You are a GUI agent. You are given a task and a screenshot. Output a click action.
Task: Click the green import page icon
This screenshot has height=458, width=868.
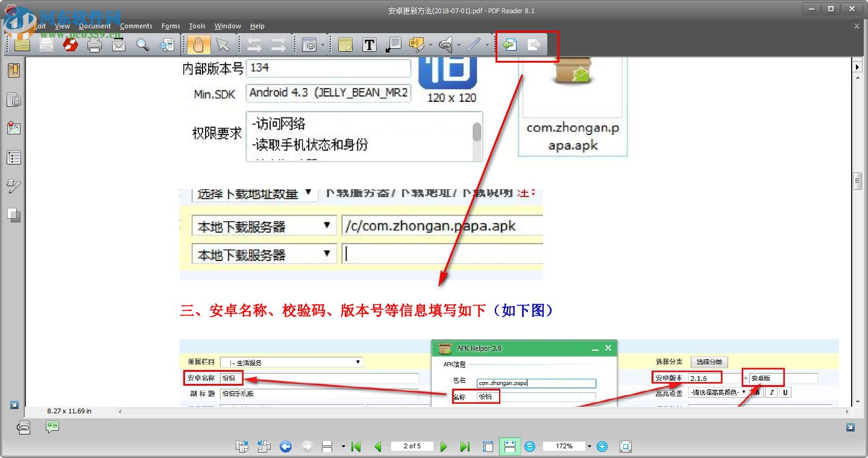pyautogui.click(x=510, y=45)
